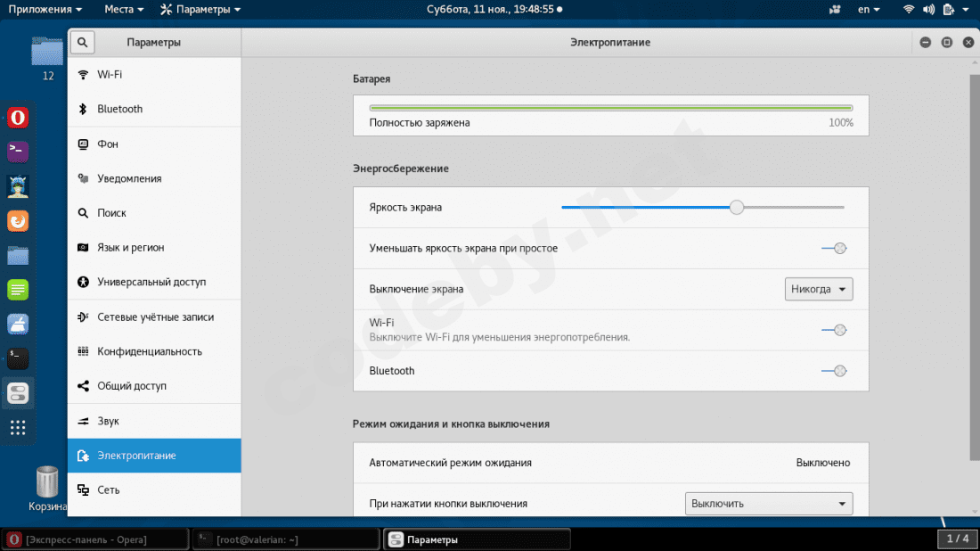
Task: Open Wi-Fi settings in sidebar
Action: (154, 74)
